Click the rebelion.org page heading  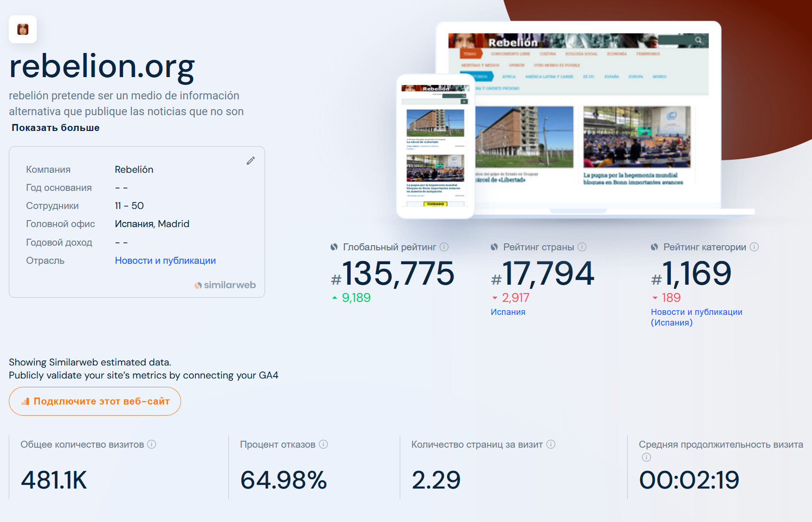pyautogui.click(x=102, y=66)
